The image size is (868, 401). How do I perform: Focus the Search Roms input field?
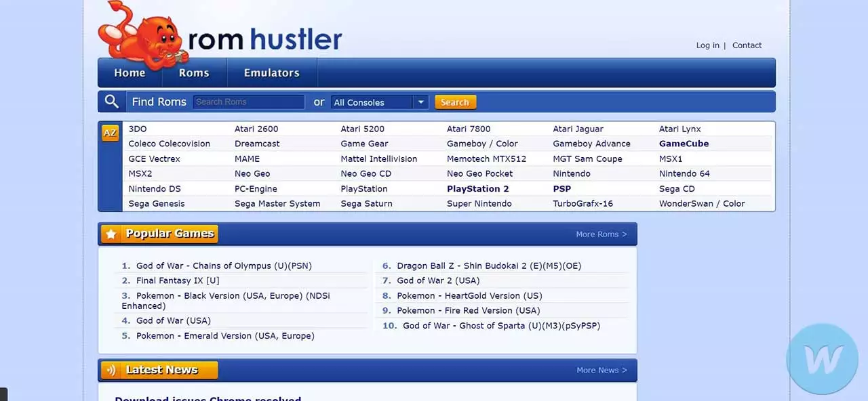[249, 102]
